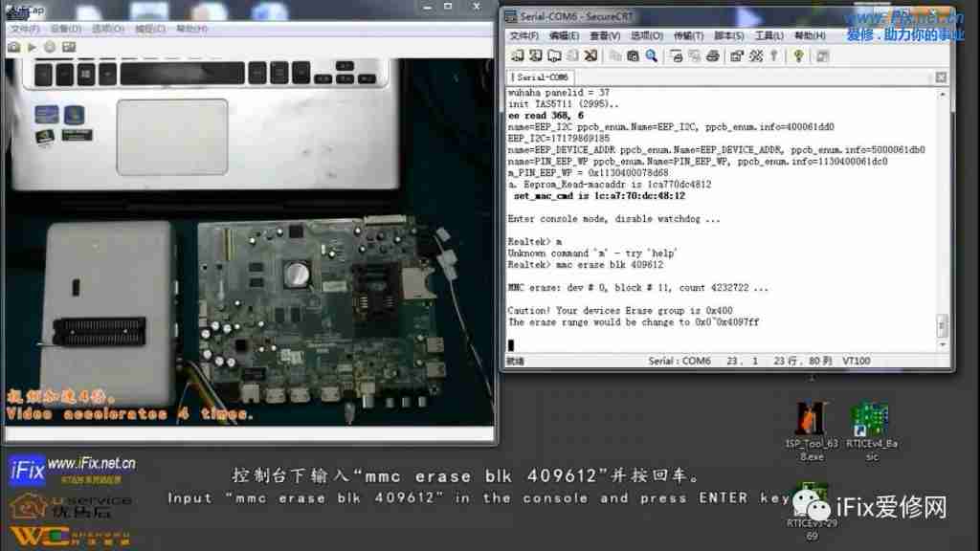Open the 工具(L) menu in SecureCRT
The height and width of the screenshot is (551, 980).
pos(769,36)
